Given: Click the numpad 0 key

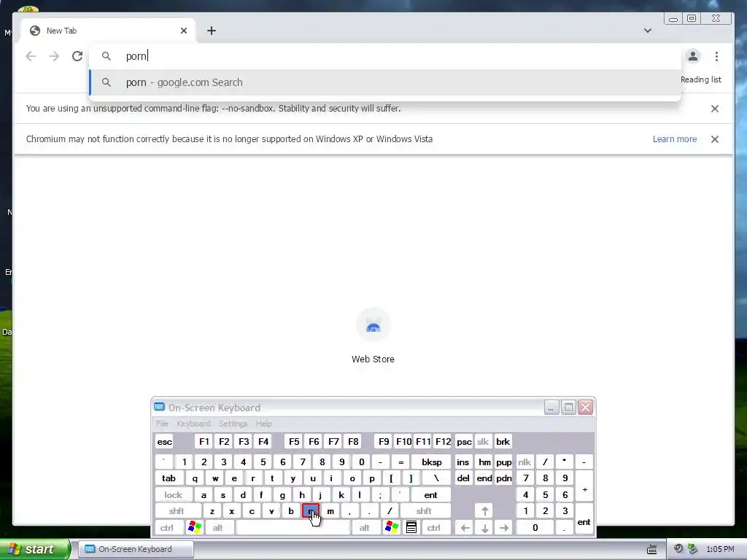Looking at the screenshot, I should pos(535,528).
